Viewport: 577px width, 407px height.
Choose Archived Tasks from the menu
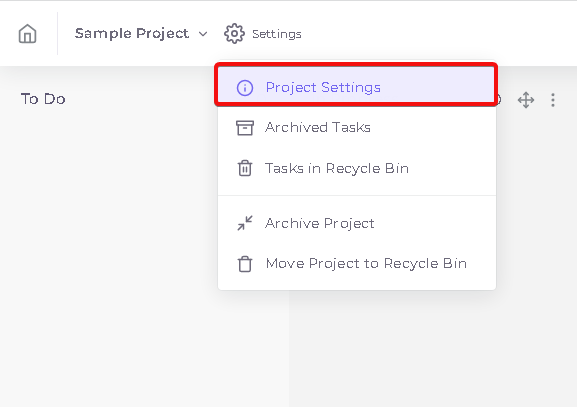click(357, 128)
